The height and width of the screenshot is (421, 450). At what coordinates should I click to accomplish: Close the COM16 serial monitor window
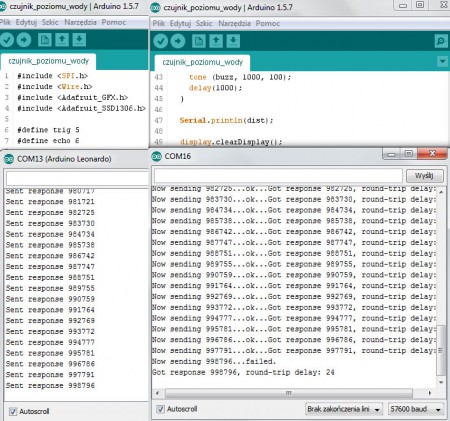pos(432,153)
